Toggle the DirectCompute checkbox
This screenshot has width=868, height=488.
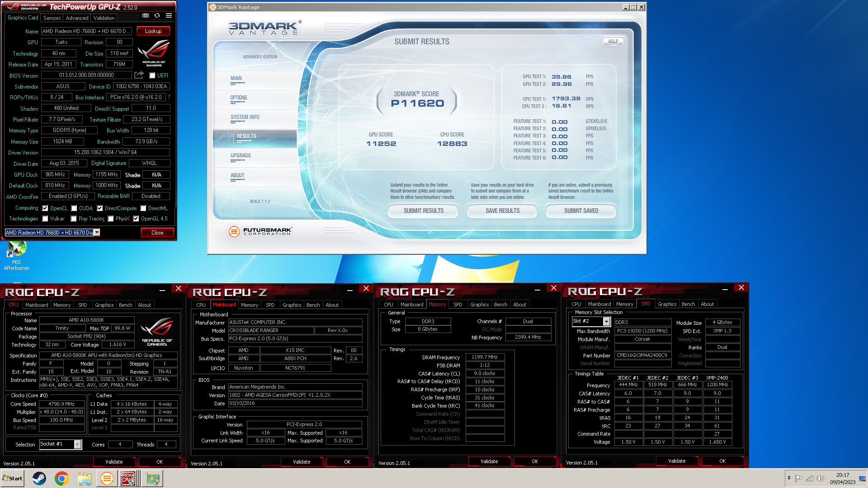pos(100,208)
